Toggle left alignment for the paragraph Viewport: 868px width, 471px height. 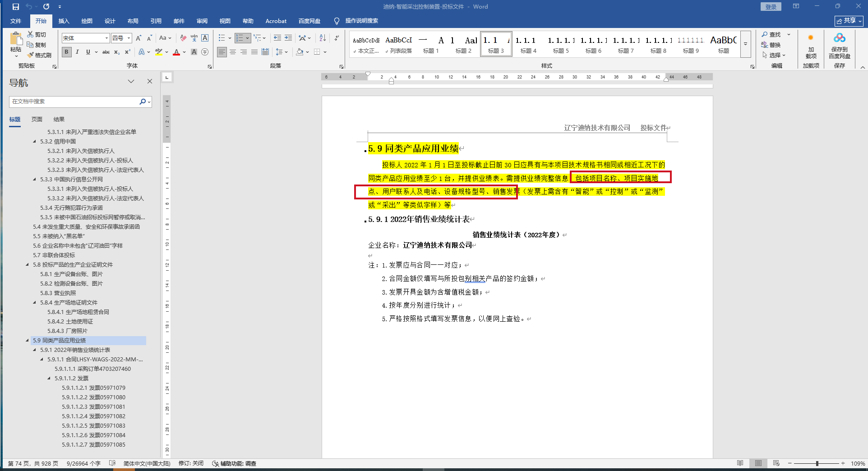tap(222, 52)
